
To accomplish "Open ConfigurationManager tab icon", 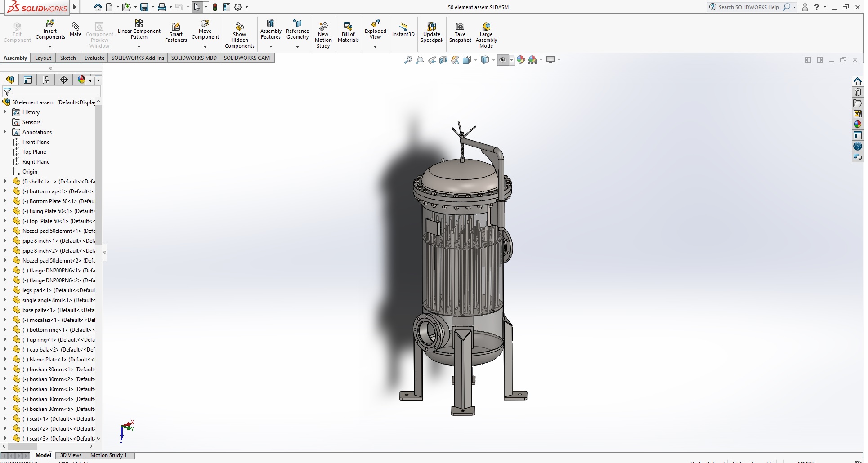I will pos(46,80).
